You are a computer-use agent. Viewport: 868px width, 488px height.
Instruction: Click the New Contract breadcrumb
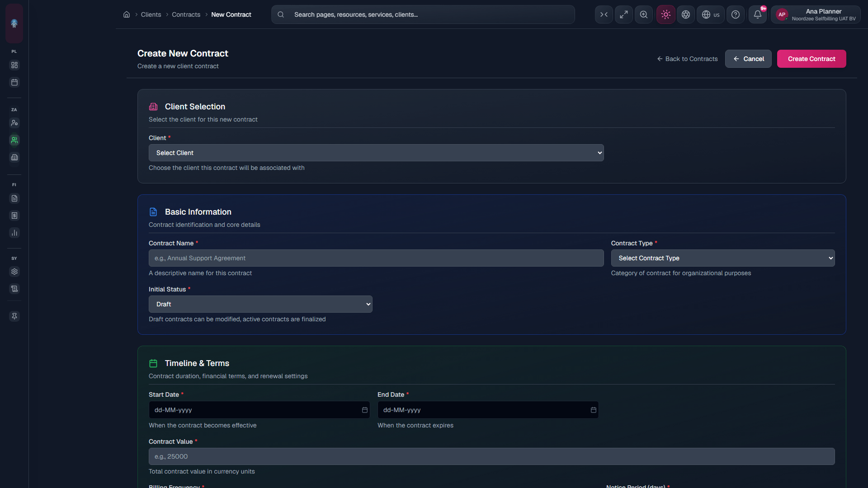pos(231,14)
